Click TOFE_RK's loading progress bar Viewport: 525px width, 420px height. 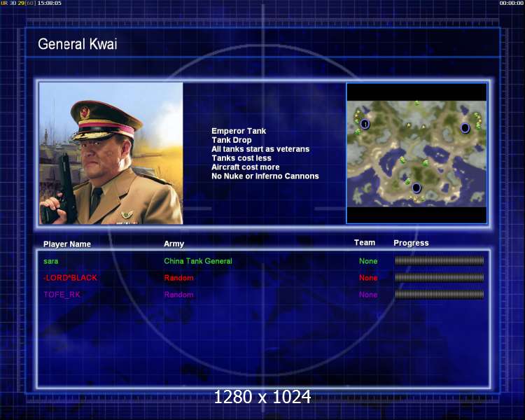click(440, 295)
